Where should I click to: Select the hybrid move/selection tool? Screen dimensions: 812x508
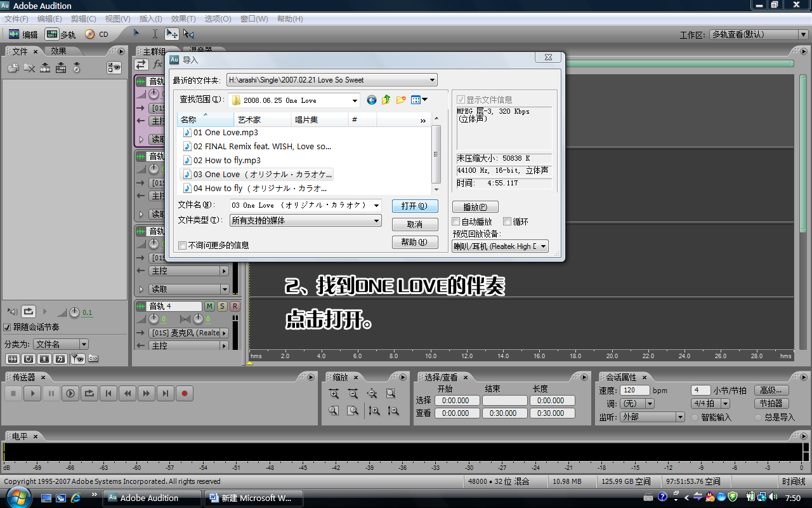tap(172, 34)
